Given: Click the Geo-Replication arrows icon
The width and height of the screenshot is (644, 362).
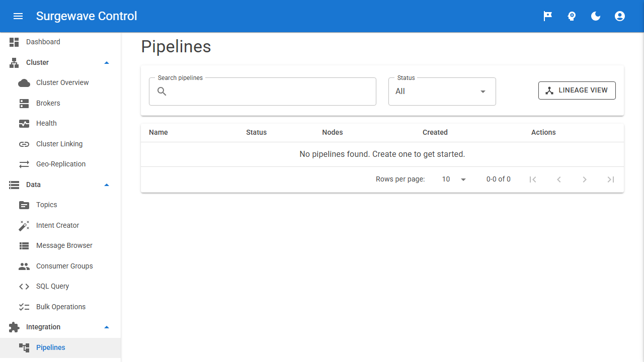Looking at the screenshot, I should pyautogui.click(x=24, y=164).
